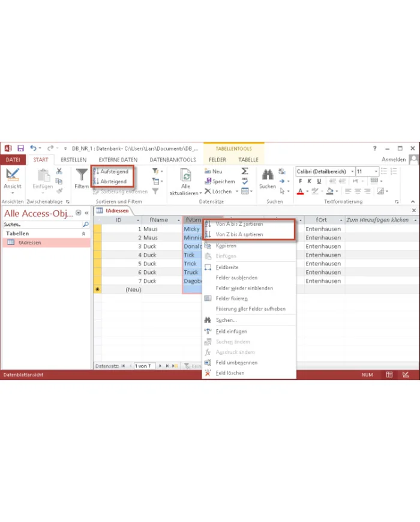420x522 pixels.
Task: Switch to the DATENBANKTOOLS tab
Action: [173, 160]
